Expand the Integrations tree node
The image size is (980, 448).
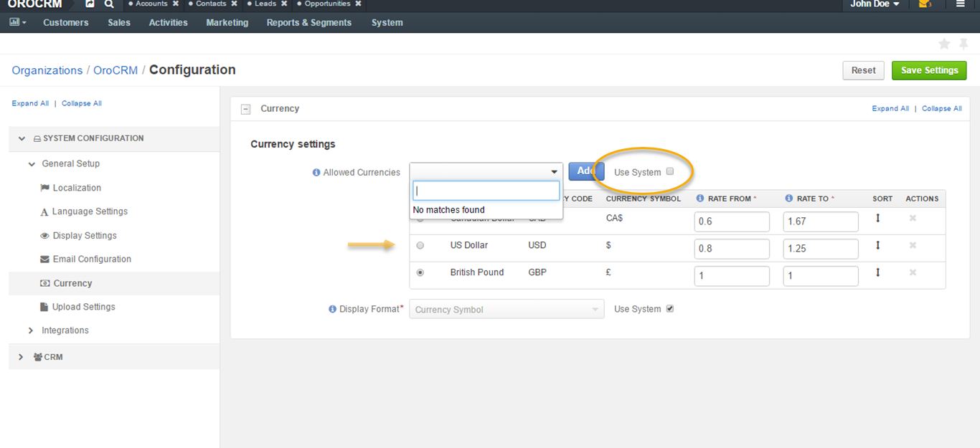[x=31, y=330]
